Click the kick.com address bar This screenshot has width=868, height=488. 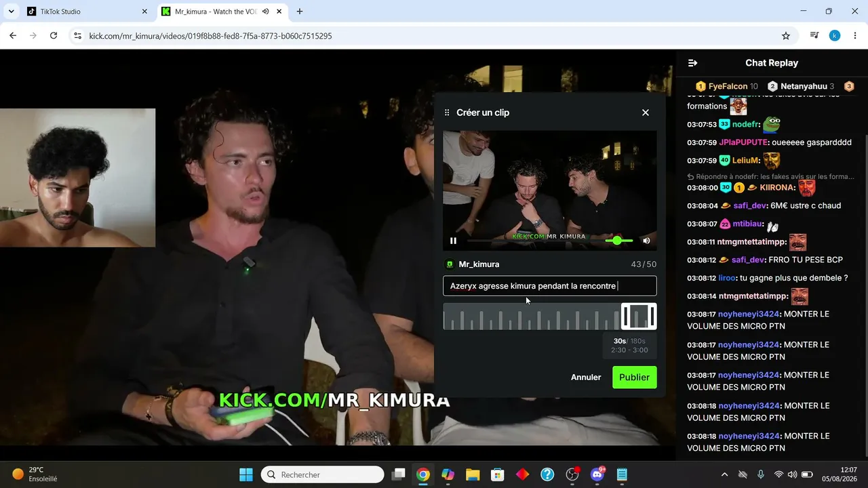(434, 36)
